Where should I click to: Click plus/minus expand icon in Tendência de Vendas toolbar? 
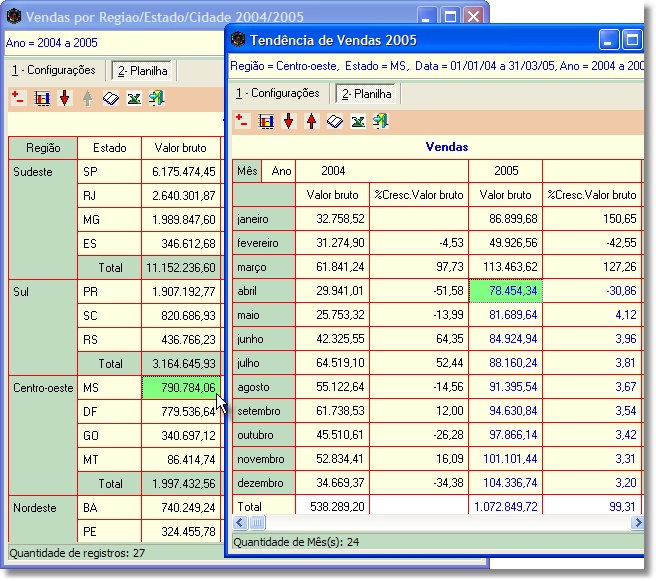[242, 121]
